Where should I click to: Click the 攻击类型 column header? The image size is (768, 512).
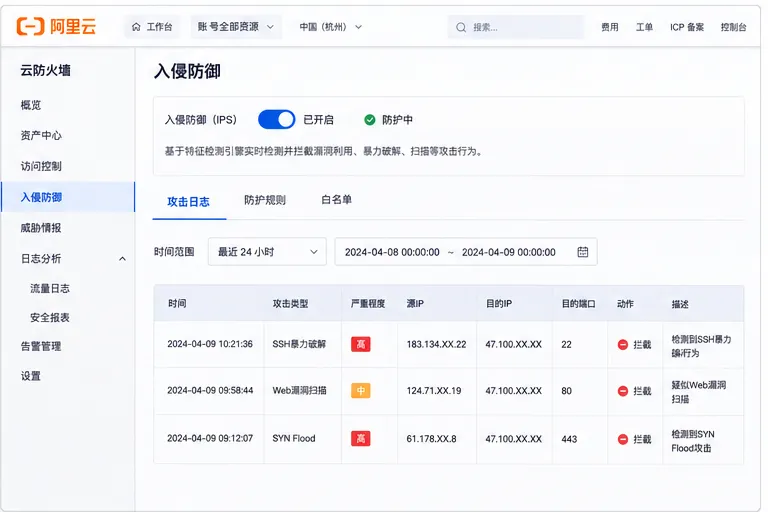[290, 304]
